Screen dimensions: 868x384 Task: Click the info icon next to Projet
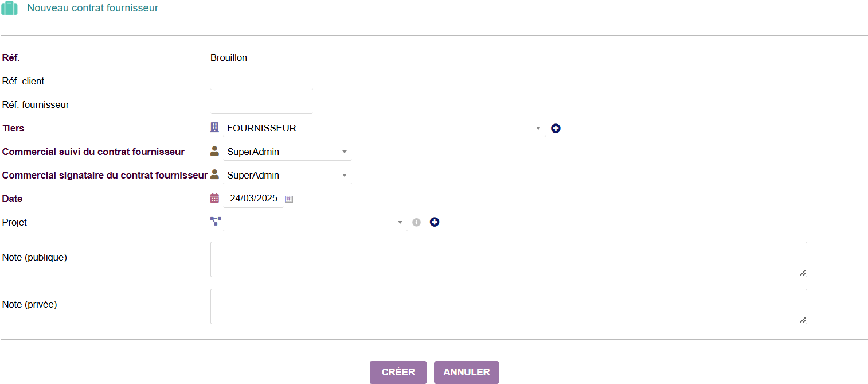click(x=417, y=222)
